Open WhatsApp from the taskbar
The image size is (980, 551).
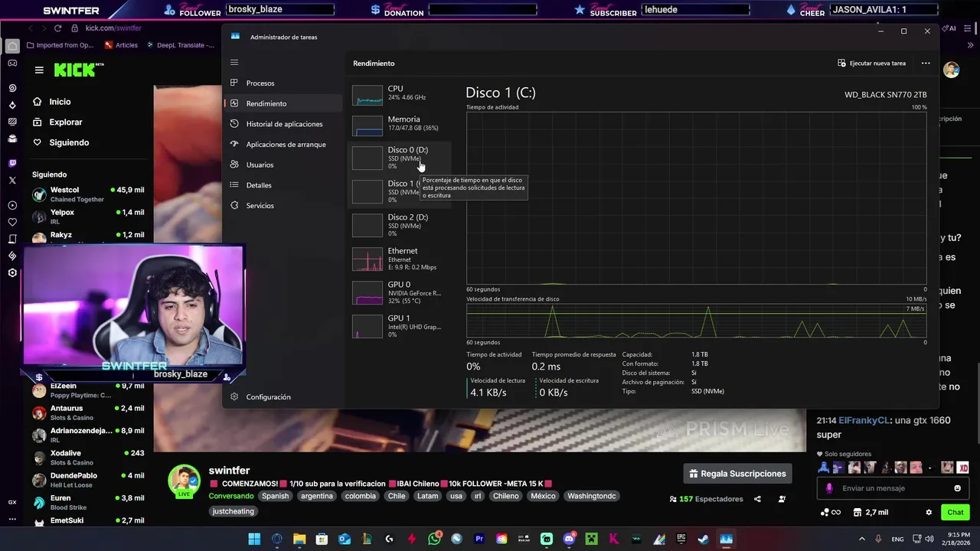435,539
